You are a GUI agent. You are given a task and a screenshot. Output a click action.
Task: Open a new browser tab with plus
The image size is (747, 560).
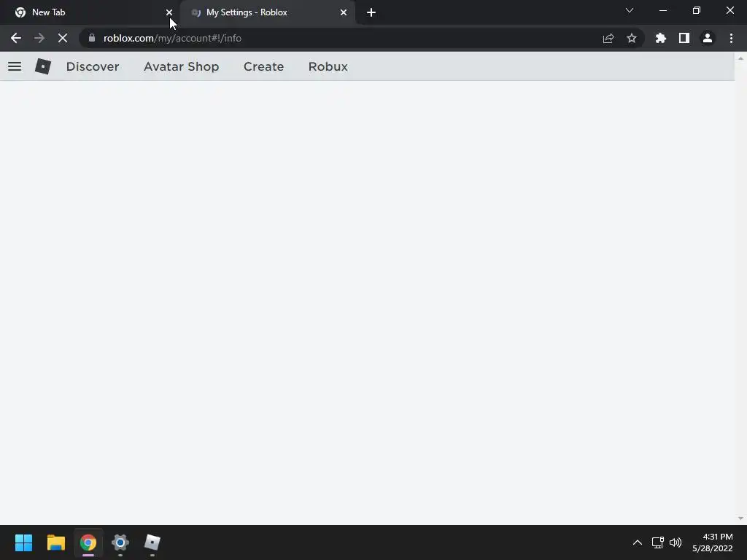click(x=371, y=12)
